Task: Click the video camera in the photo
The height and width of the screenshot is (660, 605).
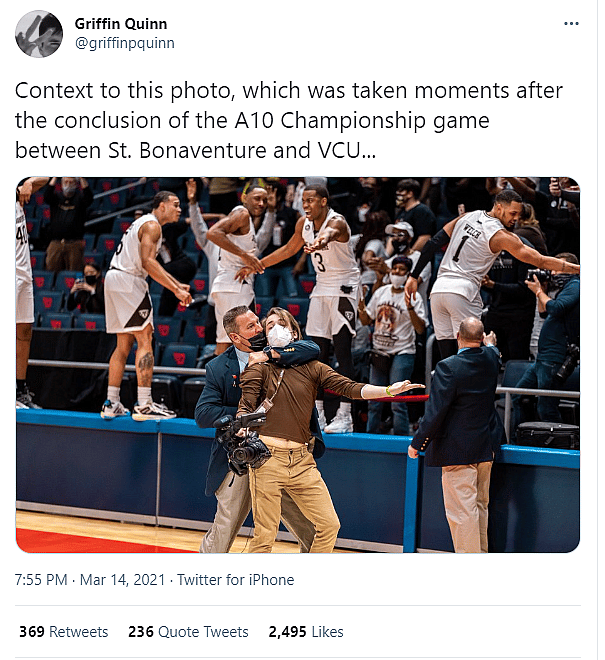Action: coord(247,444)
